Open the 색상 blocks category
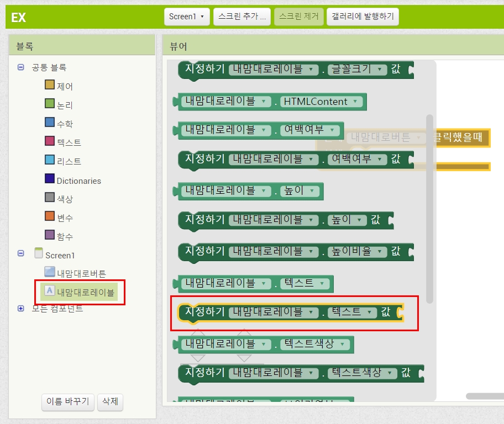This screenshot has height=424, width=504. click(59, 198)
